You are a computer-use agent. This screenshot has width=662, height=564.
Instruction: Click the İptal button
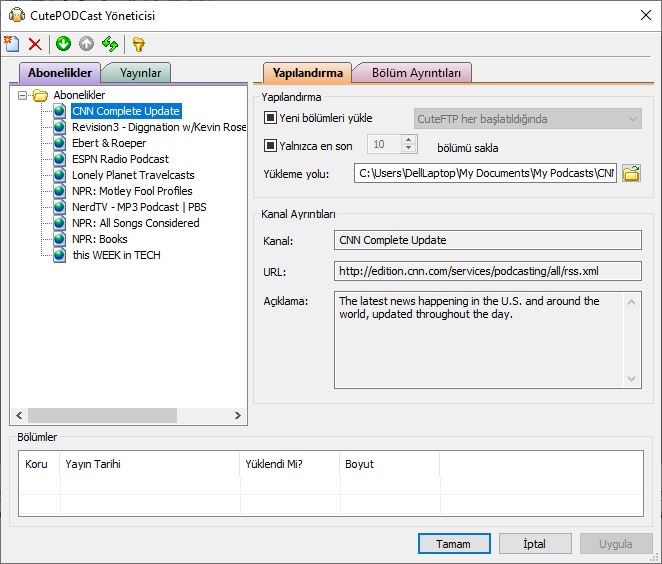tap(535, 544)
